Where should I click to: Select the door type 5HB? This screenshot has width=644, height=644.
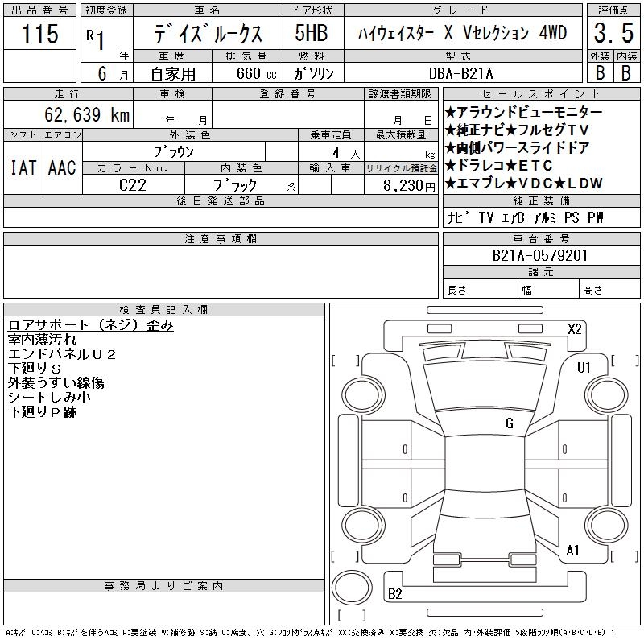(x=312, y=33)
